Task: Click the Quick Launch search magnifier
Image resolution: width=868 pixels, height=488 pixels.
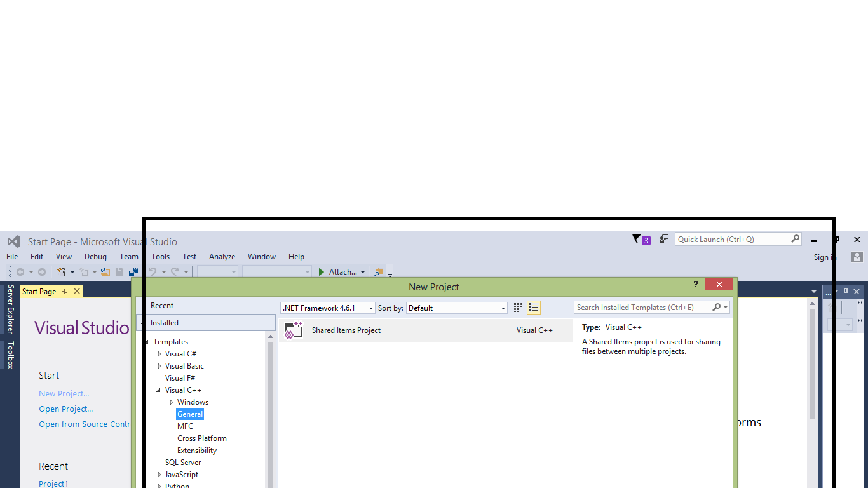Action: coord(795,239)
